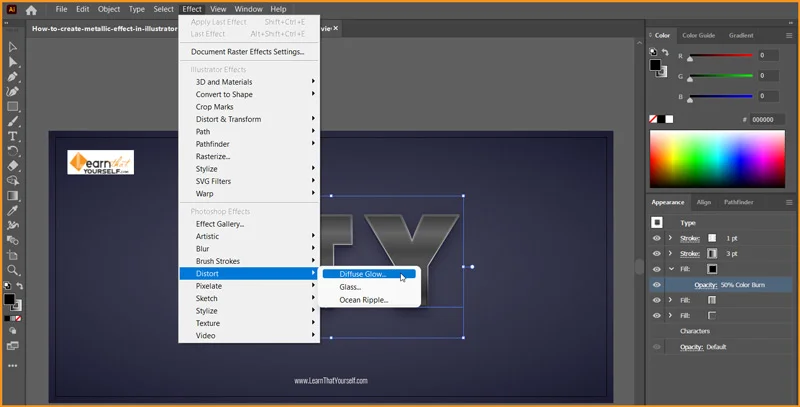Screen dimensions: 800x407
Task: Open the Color panel options menu
Action: point(787,35)
